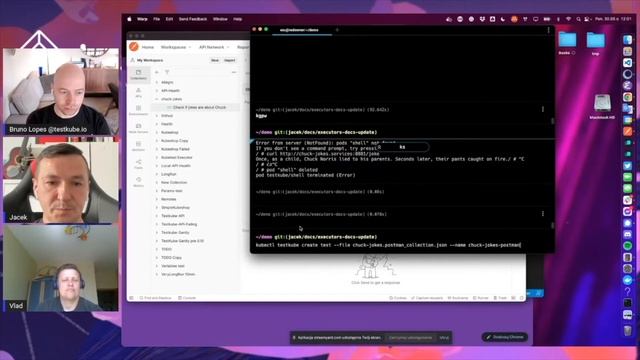Expand the API-Health collection

click(x=157, y=91)
